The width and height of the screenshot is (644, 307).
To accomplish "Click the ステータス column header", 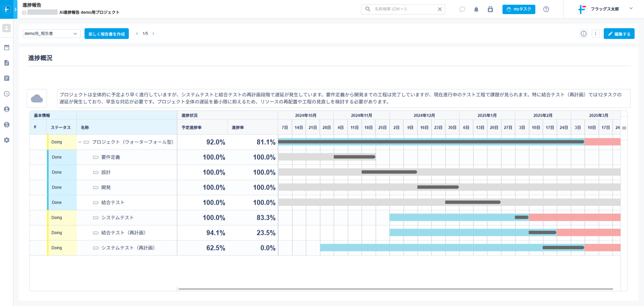I will click(x=61, y=127).
